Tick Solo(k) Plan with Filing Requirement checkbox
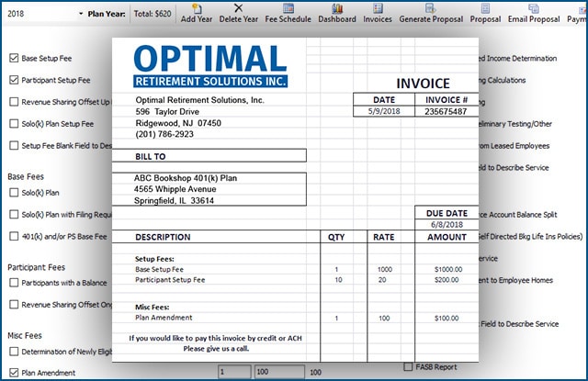Screen dimensions: 588x381 [x=14, y=214]
